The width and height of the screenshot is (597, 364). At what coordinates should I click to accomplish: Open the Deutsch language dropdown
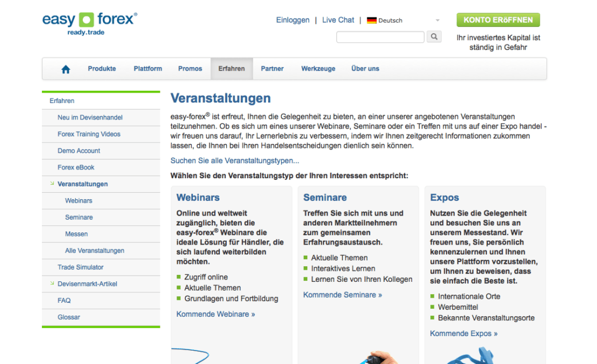tap(403, 20)
